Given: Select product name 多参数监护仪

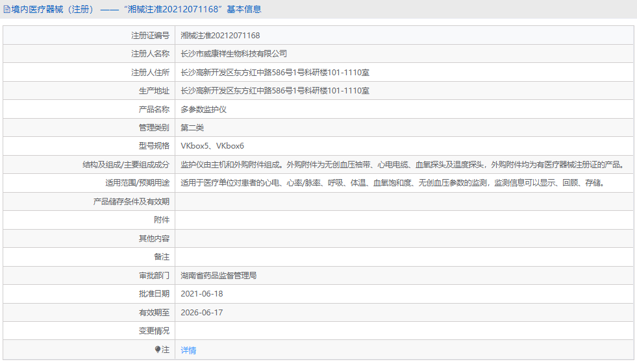Looking at the screenshot, I should tap(203, 109).
